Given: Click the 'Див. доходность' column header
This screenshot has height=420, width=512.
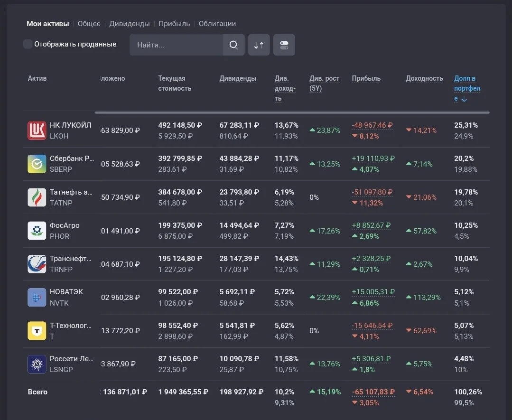Looking at the screenshot, I should 285,88.
